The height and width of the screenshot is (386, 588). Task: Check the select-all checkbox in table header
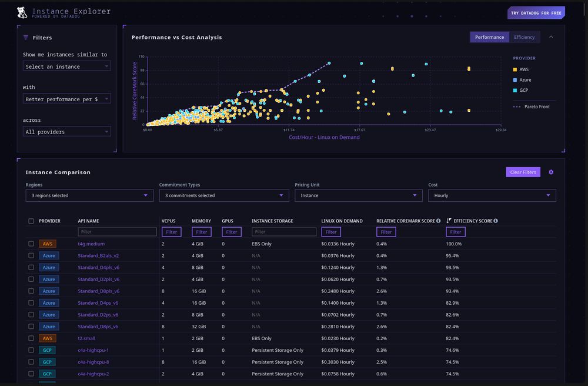click(31, 221)
